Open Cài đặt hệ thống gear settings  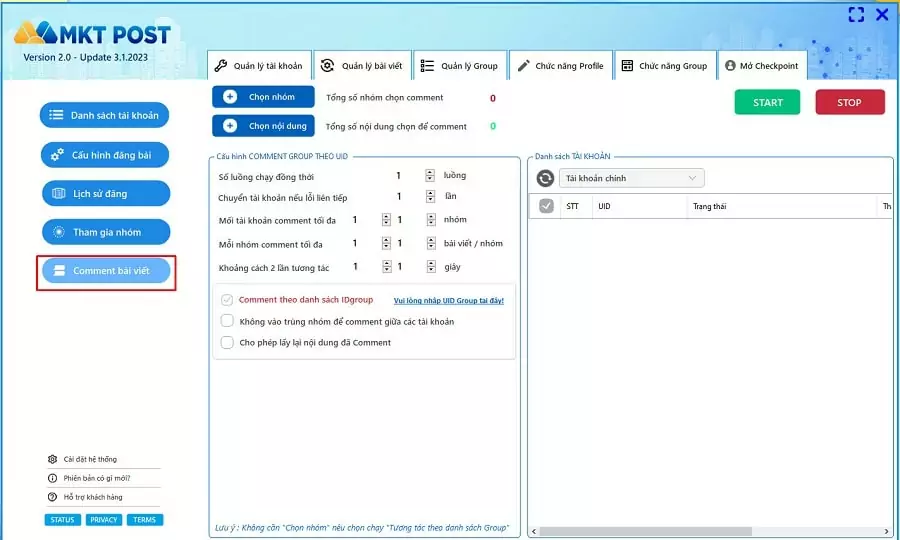[x=82, y=459]
